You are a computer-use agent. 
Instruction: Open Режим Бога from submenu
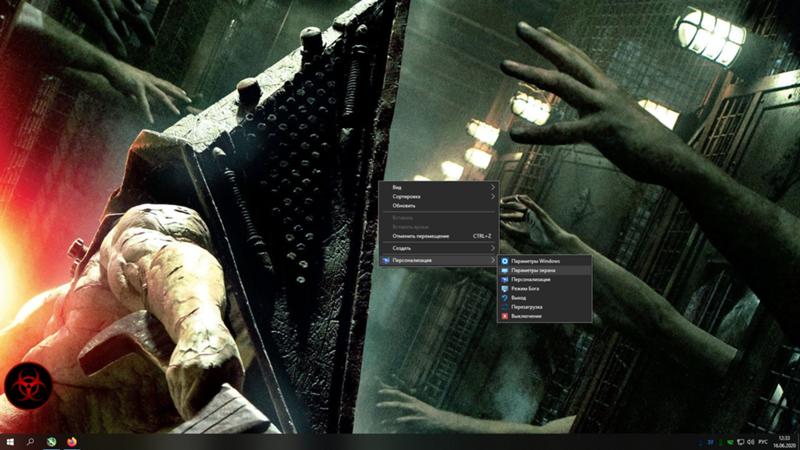[544, 289]
